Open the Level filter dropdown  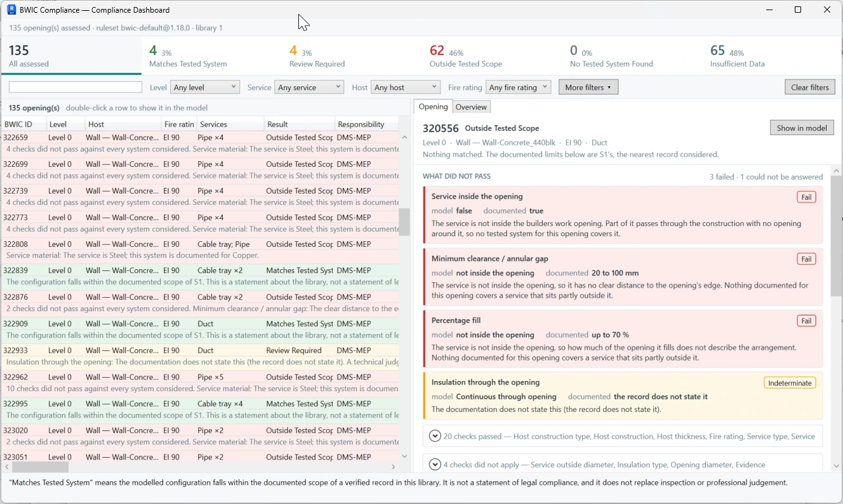(x=205, y=87)
